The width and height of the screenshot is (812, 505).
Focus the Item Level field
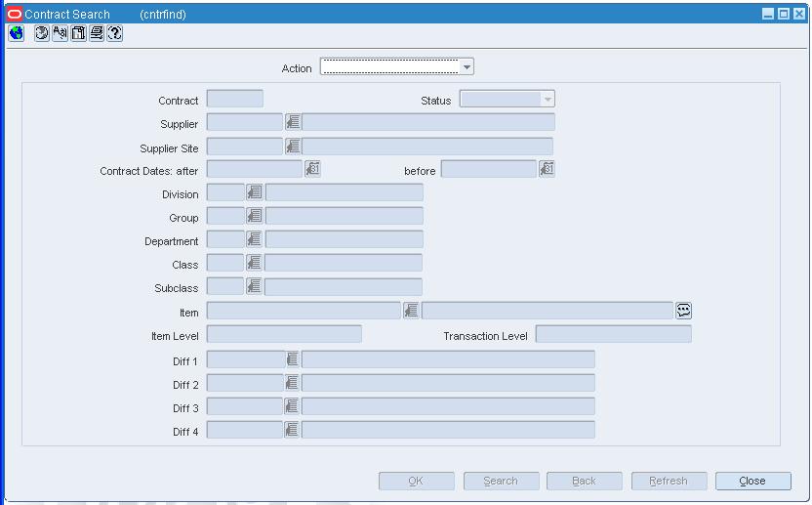pos(284,334)
